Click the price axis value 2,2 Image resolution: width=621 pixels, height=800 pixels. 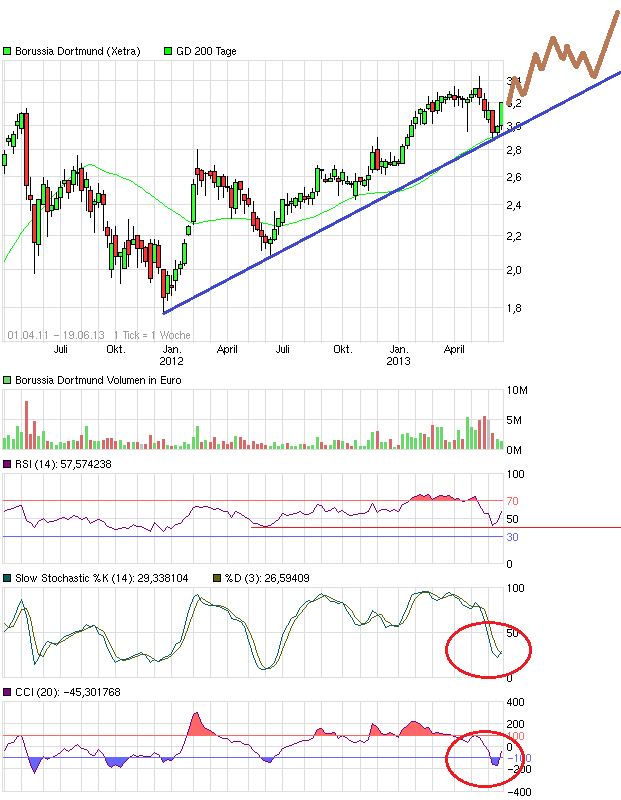coord(514,236)
